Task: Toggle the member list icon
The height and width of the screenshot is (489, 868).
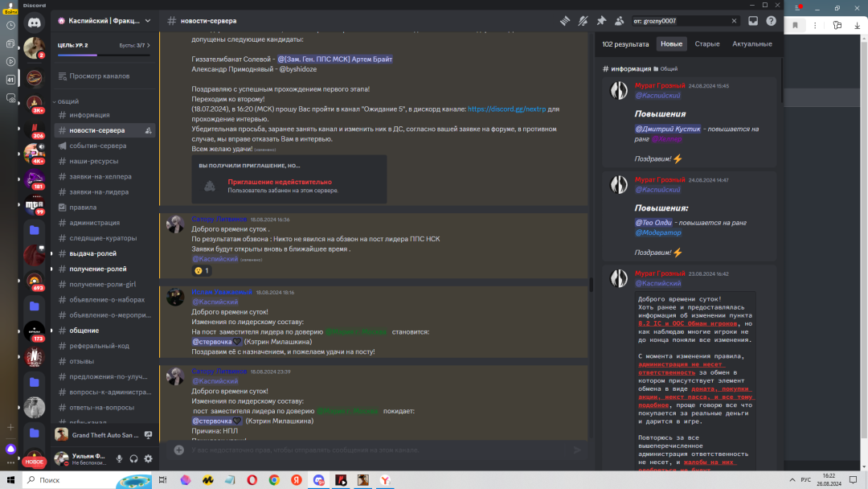Action: point(620,21)
